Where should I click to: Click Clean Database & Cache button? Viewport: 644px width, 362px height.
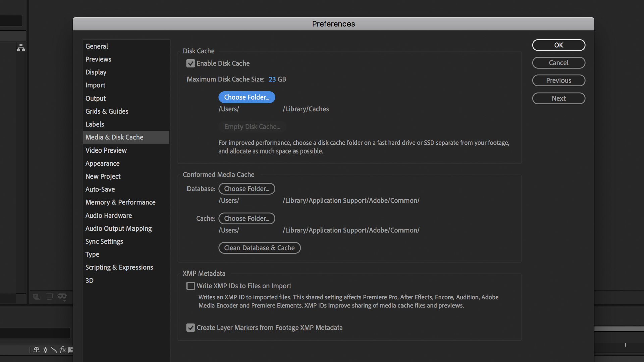259,247
